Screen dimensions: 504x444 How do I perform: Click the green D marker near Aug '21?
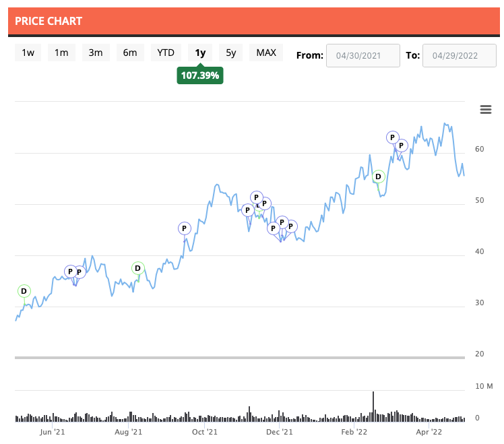137,268
